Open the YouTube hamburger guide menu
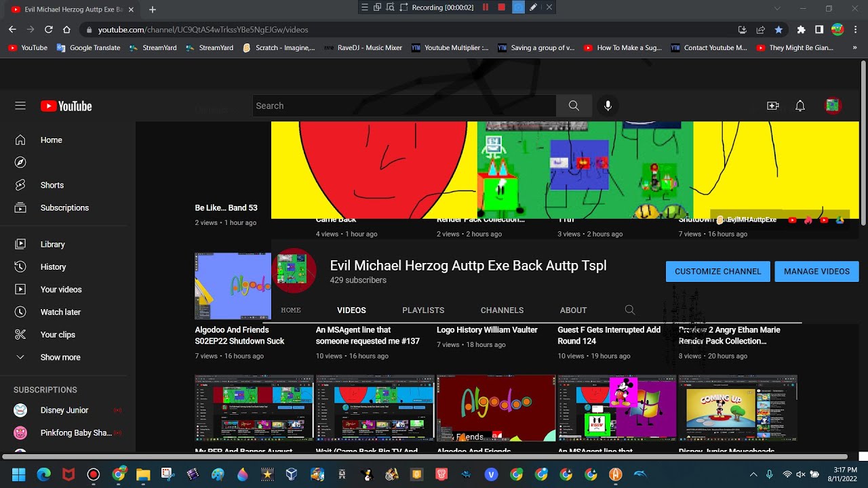Image resolution: width=868 pixels, height=488 pixels. (x=20, y=106)
